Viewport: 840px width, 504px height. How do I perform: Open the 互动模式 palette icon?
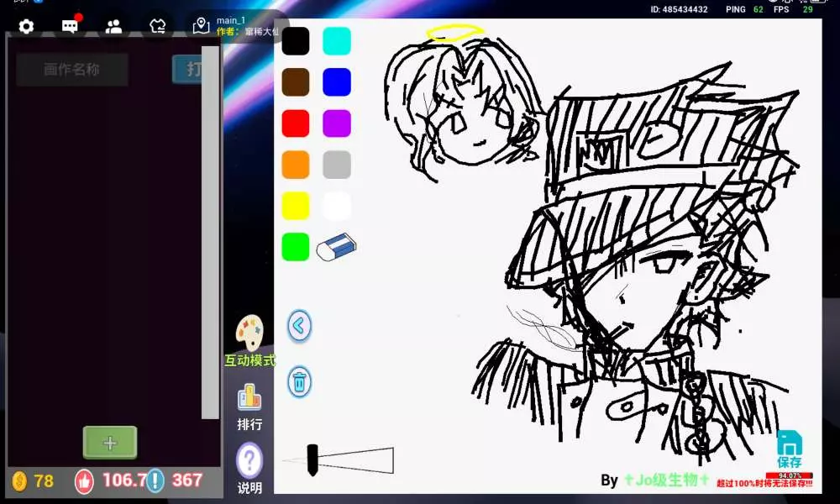tap(249, 332)
